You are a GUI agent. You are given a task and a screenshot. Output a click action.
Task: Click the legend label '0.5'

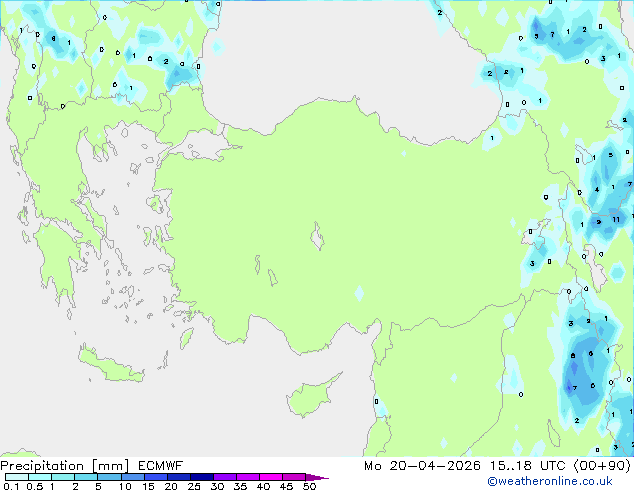(35, 486)
